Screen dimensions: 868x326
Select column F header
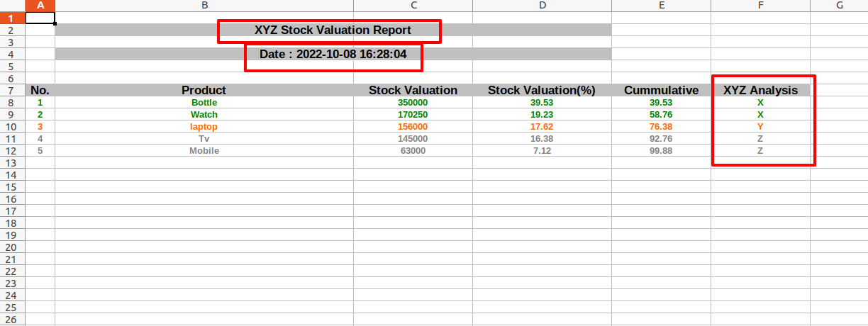(760, 6)
